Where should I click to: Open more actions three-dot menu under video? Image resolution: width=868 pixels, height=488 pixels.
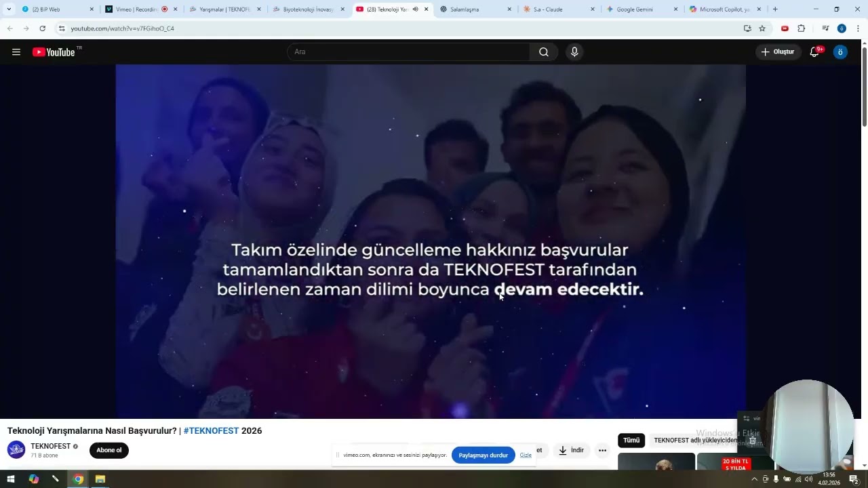pyautogui.click(x=602, y=450)
